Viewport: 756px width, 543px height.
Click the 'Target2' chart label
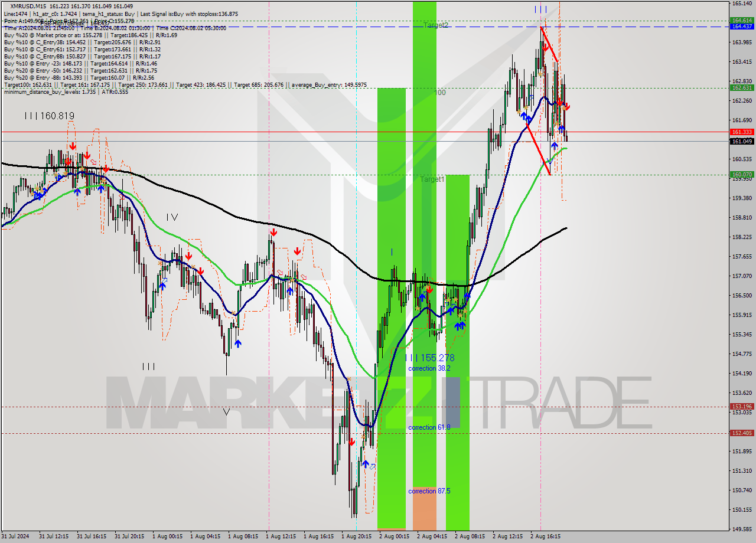436,25
